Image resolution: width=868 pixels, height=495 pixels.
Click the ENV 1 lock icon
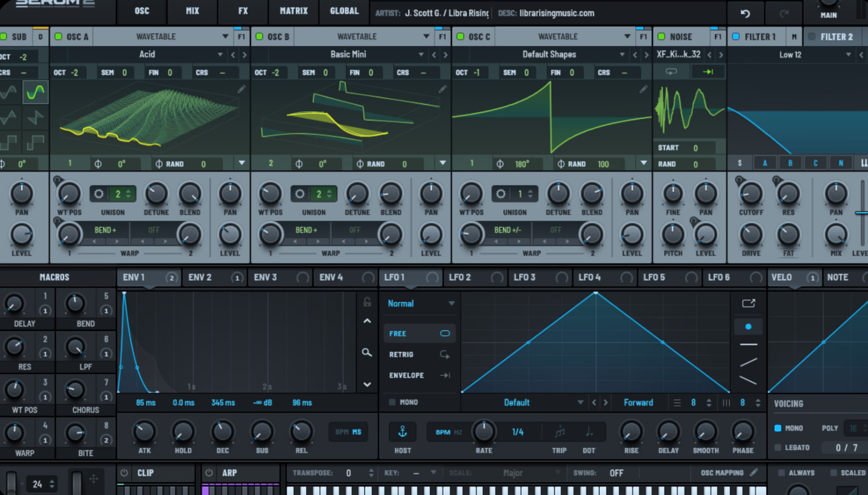coord(367,302)
